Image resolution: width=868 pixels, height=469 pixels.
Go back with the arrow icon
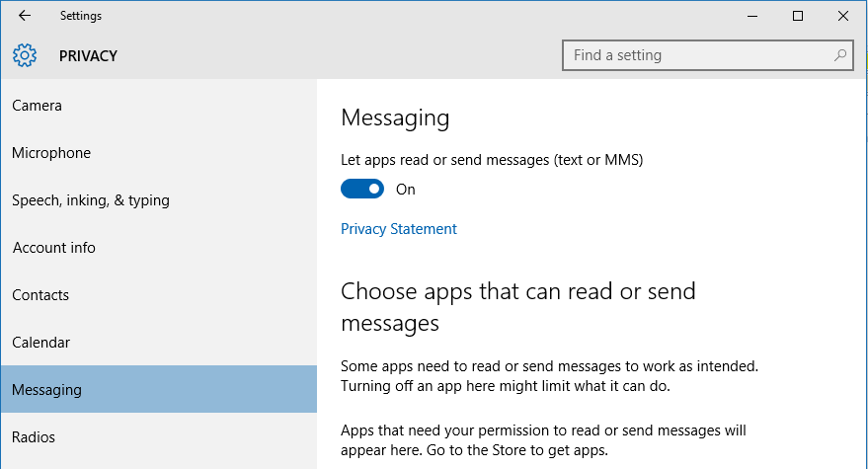(25, 16)
